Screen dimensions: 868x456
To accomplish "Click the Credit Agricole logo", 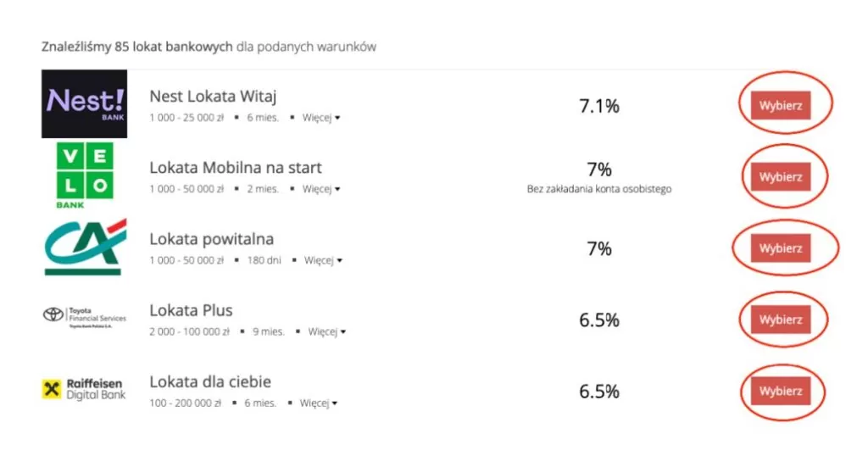I will pos(84,247).
